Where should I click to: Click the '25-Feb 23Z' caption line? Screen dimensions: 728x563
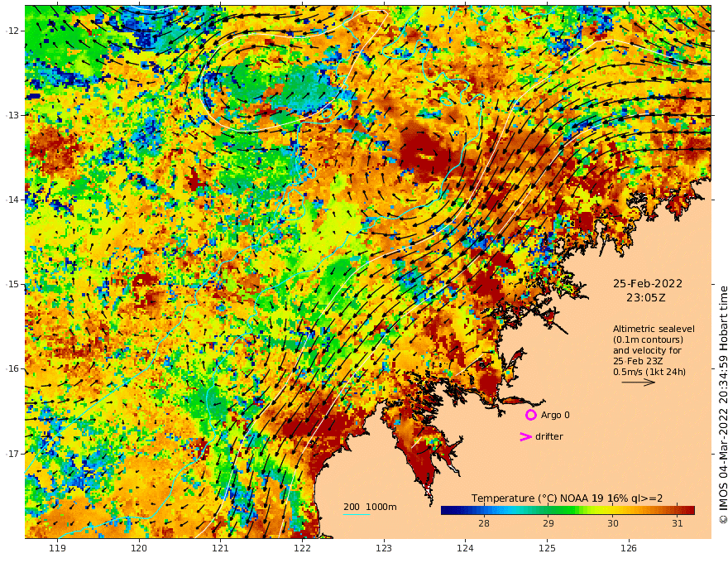638,362
